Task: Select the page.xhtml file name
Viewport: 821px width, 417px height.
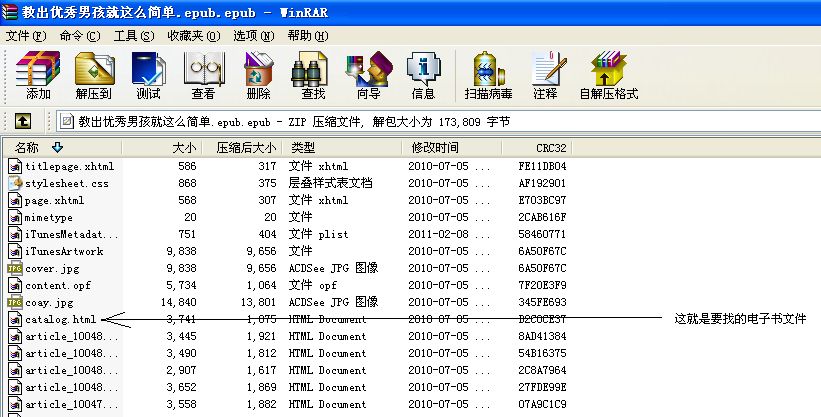Action: [x=54, y=201]
